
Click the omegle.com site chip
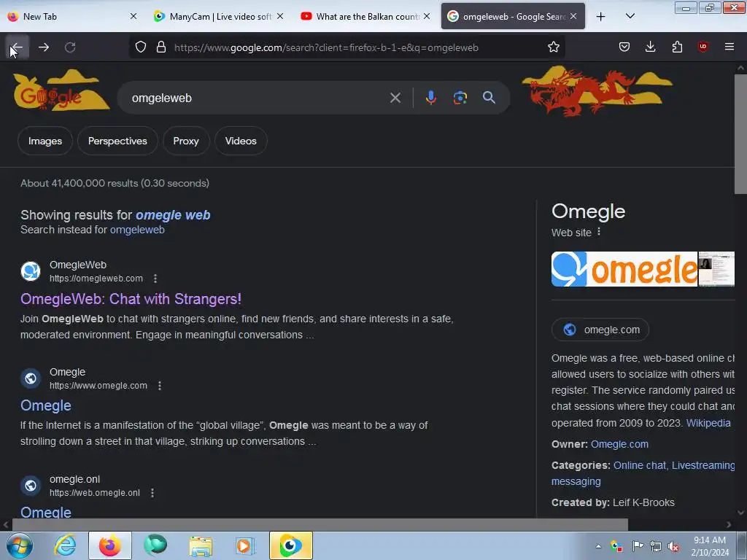(x=600, y=330)
